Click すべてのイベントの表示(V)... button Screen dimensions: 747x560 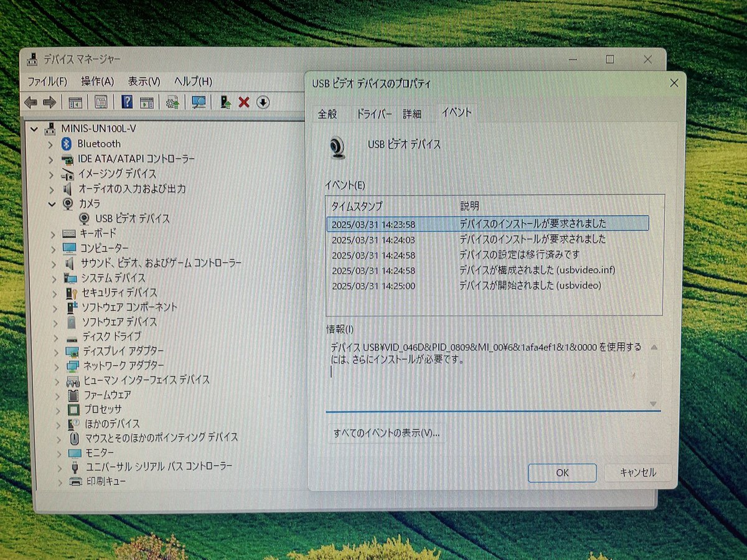click(x=386, y=433)
